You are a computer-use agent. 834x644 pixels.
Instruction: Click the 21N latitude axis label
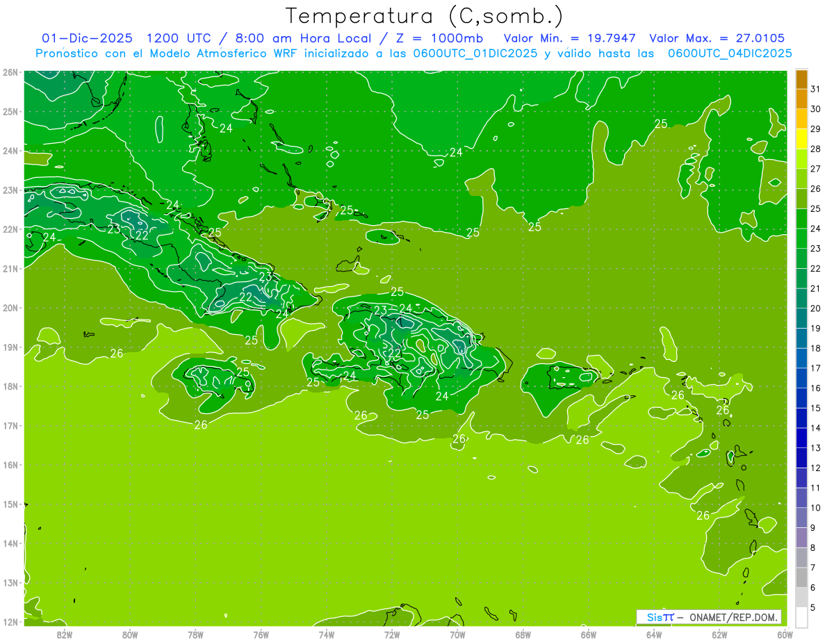tap(10, 268)
